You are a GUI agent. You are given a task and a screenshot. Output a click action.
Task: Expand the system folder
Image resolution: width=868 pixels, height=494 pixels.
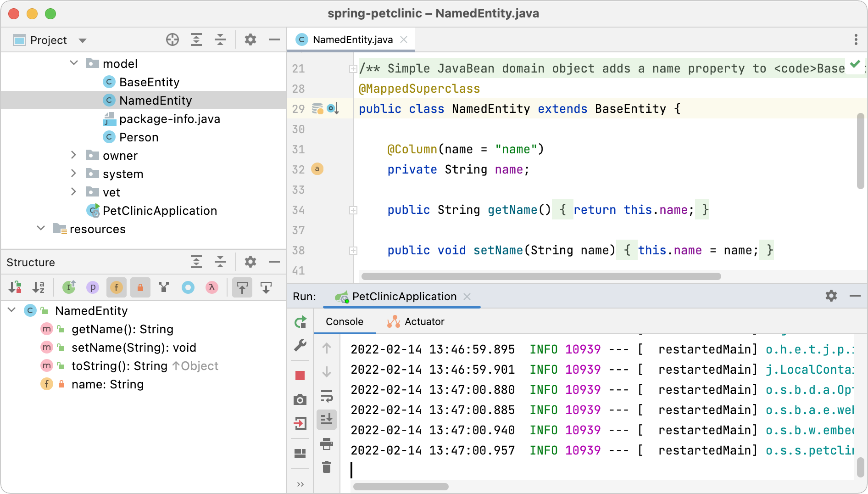coord(74,173)
